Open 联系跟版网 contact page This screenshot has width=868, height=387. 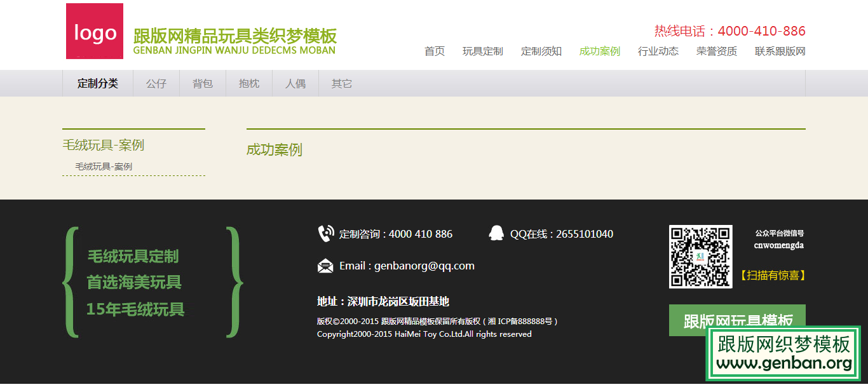click(780, 51)
